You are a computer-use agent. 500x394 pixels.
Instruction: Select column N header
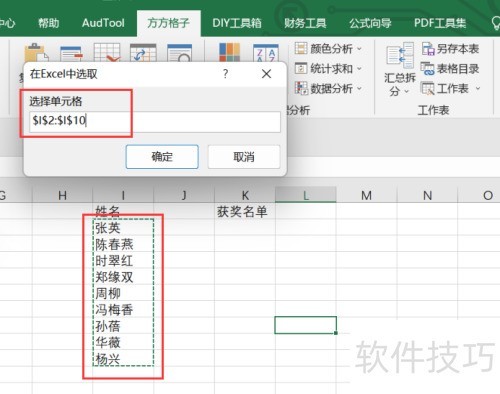(427, 195)
